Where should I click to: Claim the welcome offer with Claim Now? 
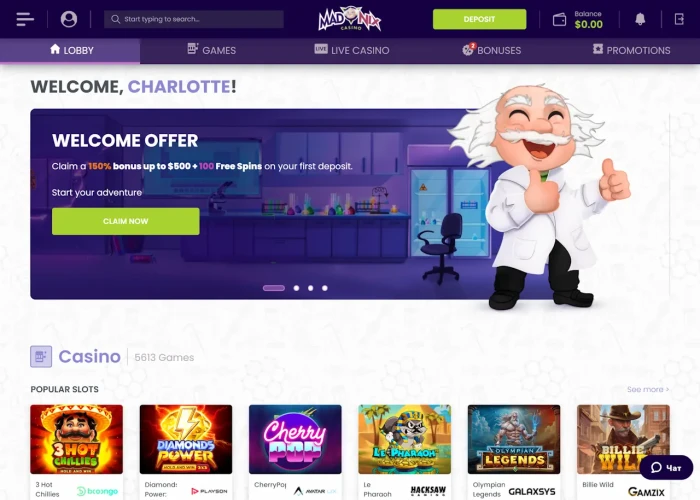pyautogui.click(x=125, y=221)
